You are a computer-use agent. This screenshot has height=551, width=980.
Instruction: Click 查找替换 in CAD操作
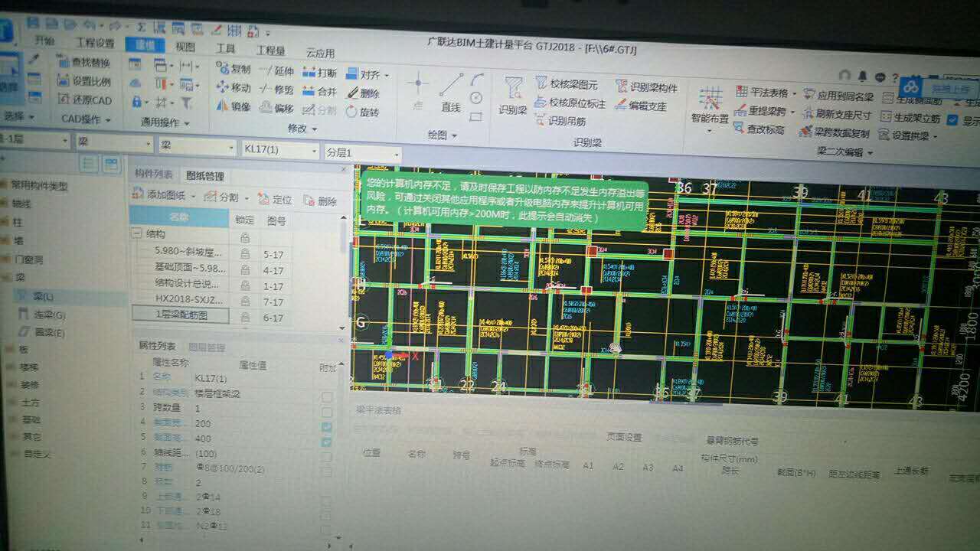click(x=84, y=62)
